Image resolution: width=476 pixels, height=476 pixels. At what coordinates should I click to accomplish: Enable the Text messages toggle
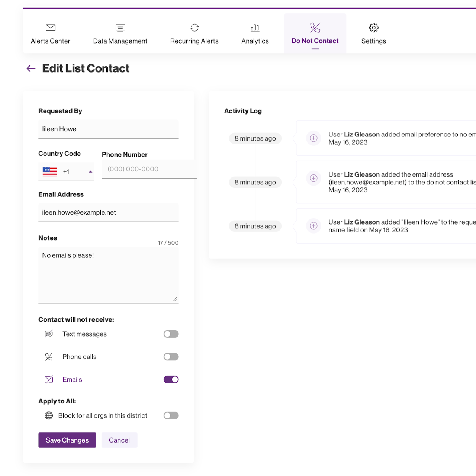point(171,334)
